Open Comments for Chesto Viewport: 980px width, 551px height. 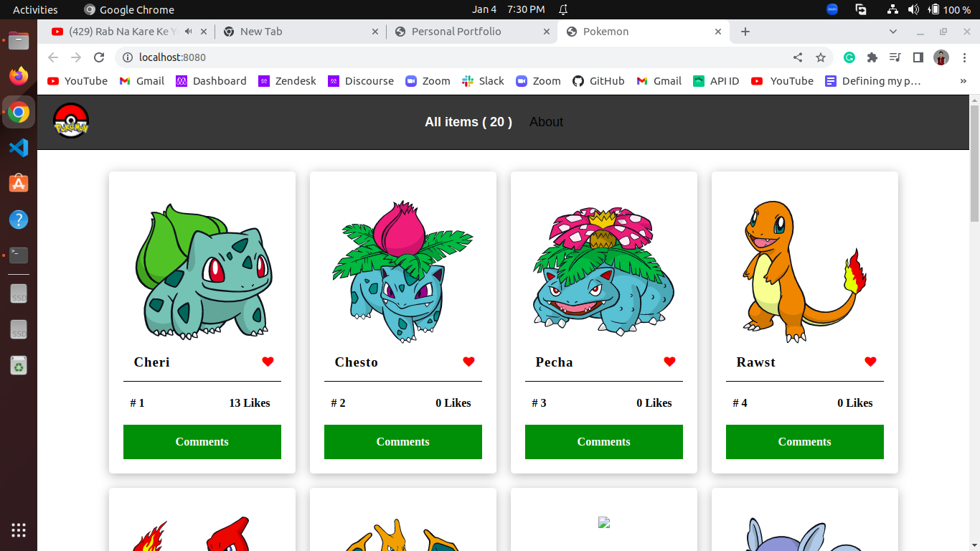(403, 442)
